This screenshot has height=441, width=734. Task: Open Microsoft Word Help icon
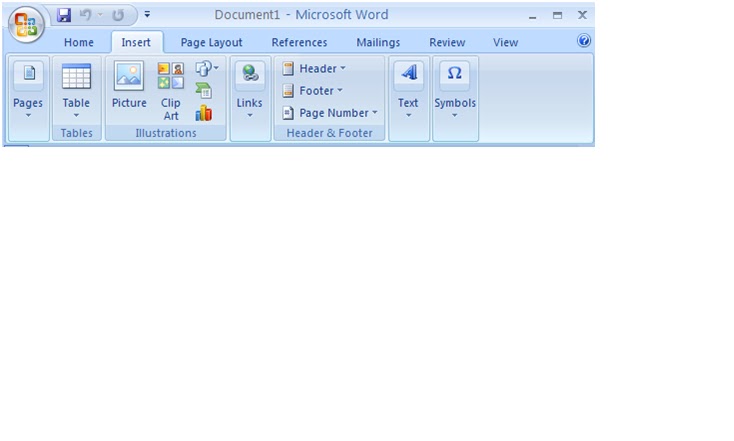[x=584, y=41]
